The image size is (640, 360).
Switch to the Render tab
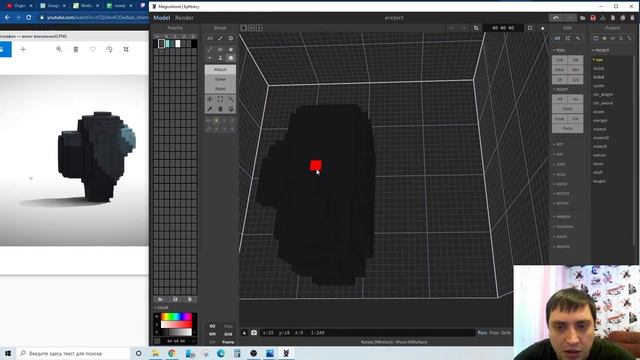[184, 18]
